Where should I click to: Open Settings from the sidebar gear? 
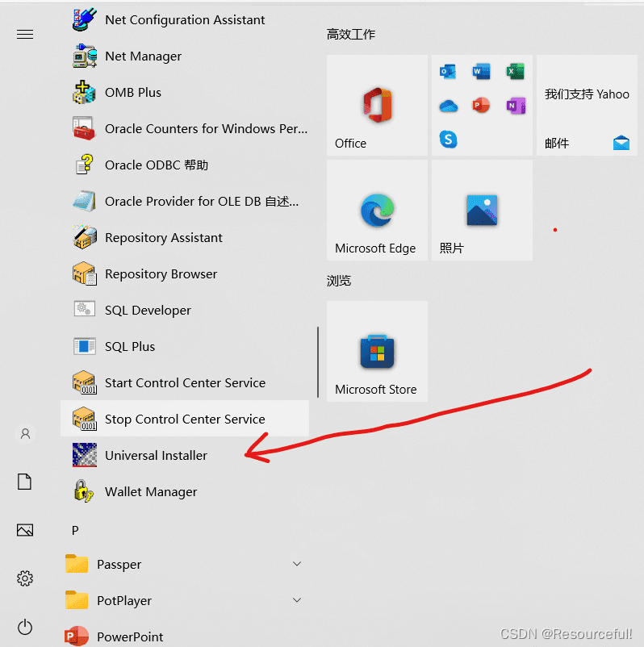(25, 578)
